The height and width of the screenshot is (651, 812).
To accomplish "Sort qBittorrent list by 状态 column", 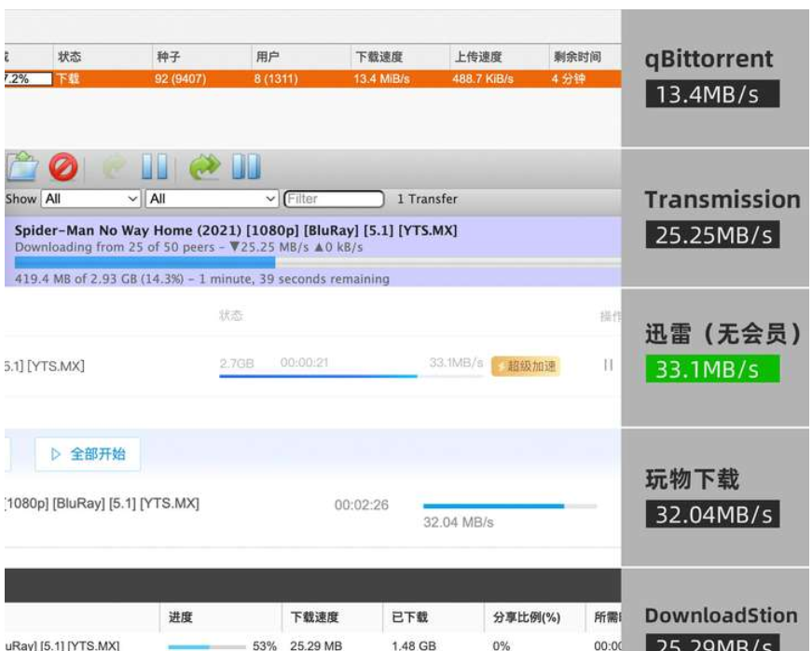I will point(102,57).
